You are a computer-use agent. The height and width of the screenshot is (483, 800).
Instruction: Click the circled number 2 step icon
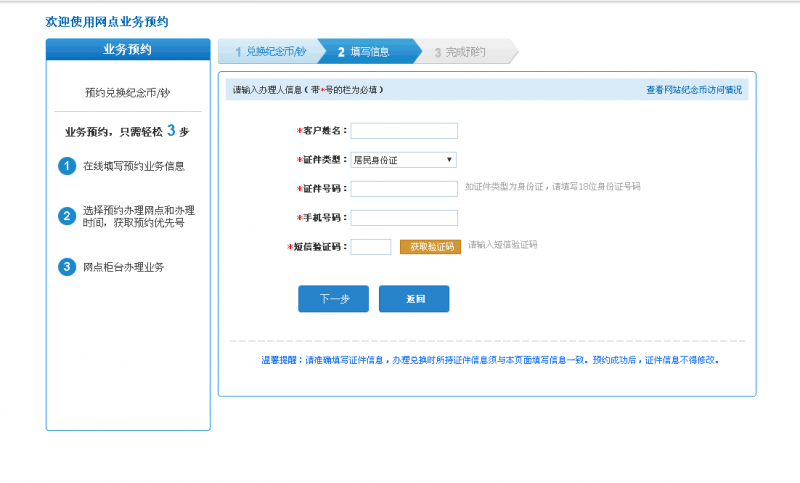pyautogui.click(x=67, y=216)
